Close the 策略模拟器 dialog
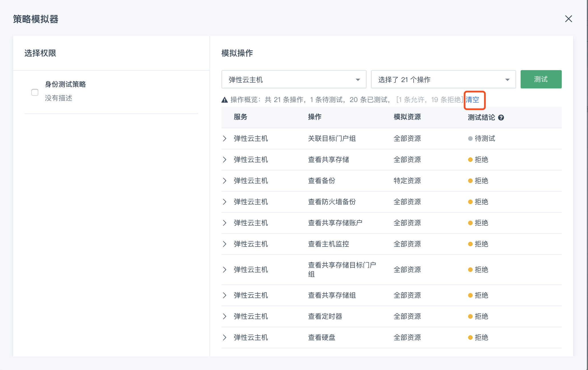Image resolution: width=588 pixels, height=370 pixels. [x=568, y=19]
